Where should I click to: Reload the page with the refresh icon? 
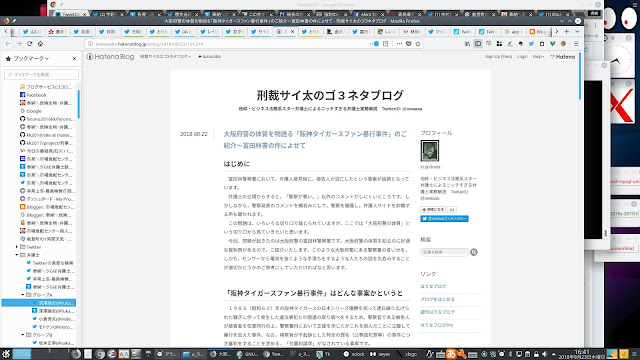pyautogui.click(x=29, y=44)
